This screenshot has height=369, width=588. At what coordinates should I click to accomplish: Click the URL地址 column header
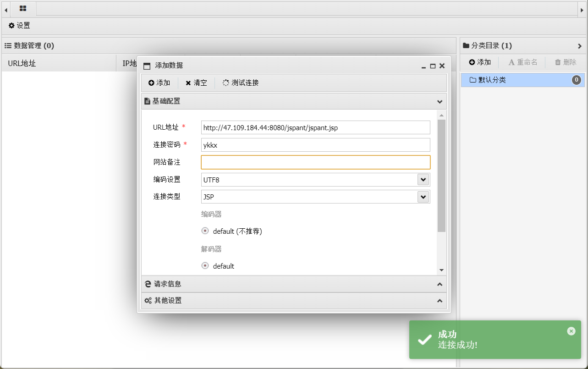59,63
